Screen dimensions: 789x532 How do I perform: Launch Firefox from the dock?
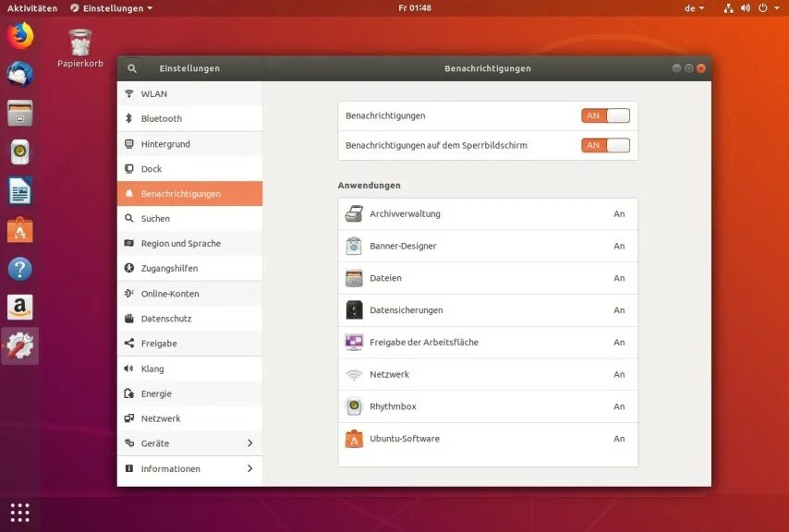point(20,36)
